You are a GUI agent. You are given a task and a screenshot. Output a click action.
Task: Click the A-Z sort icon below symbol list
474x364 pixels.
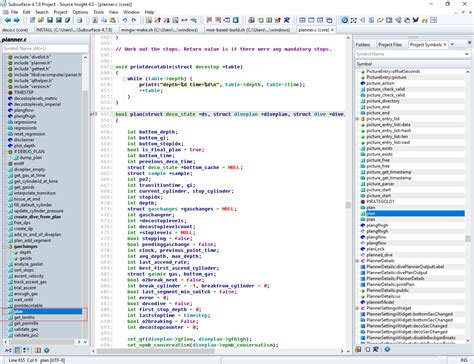[x=8, y=350]
